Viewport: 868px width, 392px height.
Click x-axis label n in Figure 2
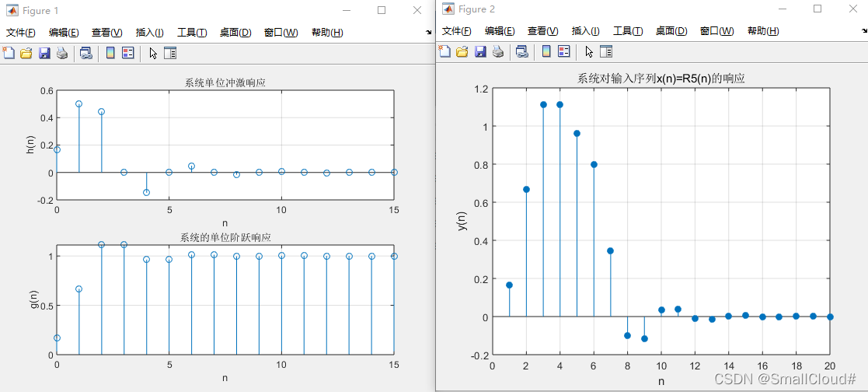pos(661,381)
